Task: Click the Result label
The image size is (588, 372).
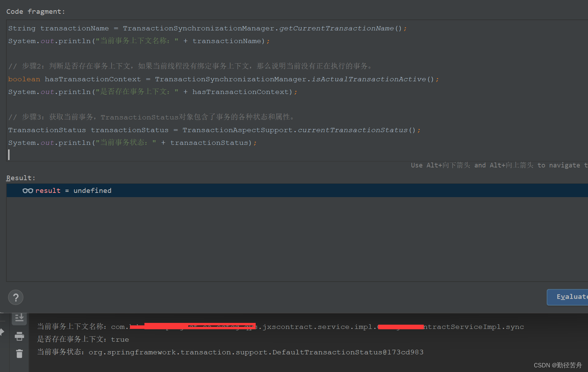Action: [x=21, y=178]
